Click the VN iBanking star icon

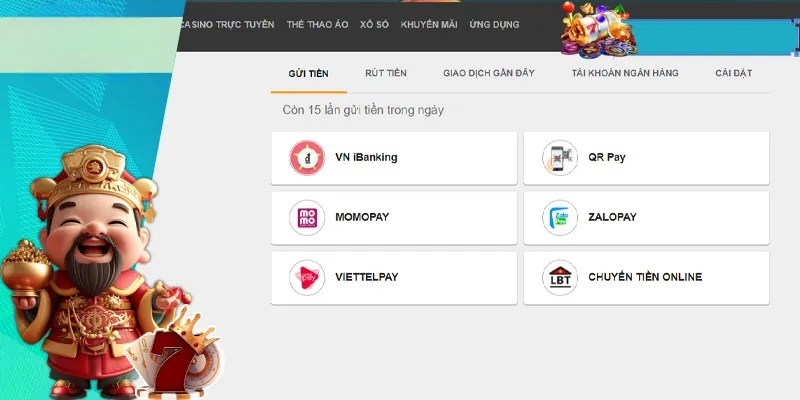click(x=307, y=158)
